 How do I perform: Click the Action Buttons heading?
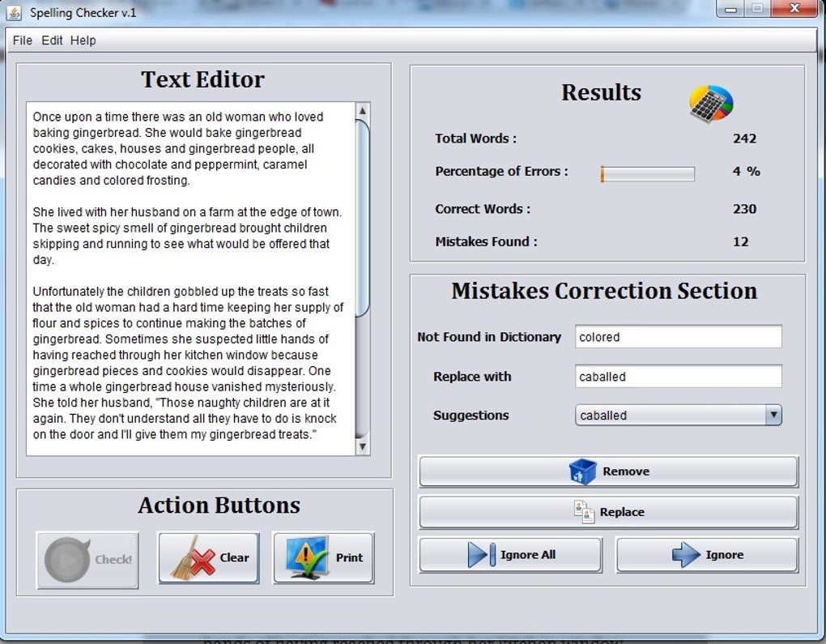click(x=219, y=505)
